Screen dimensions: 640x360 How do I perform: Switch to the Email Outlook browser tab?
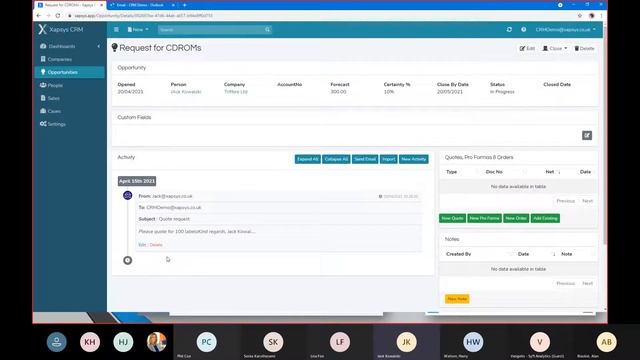click(x=141, y=5)
